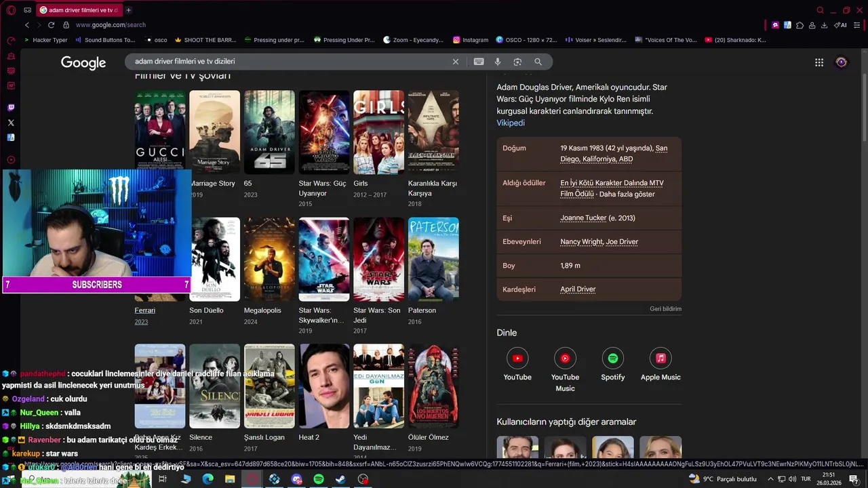Open Steam from the Windows taskbar
868x488 pixels.
click(340, 479)
